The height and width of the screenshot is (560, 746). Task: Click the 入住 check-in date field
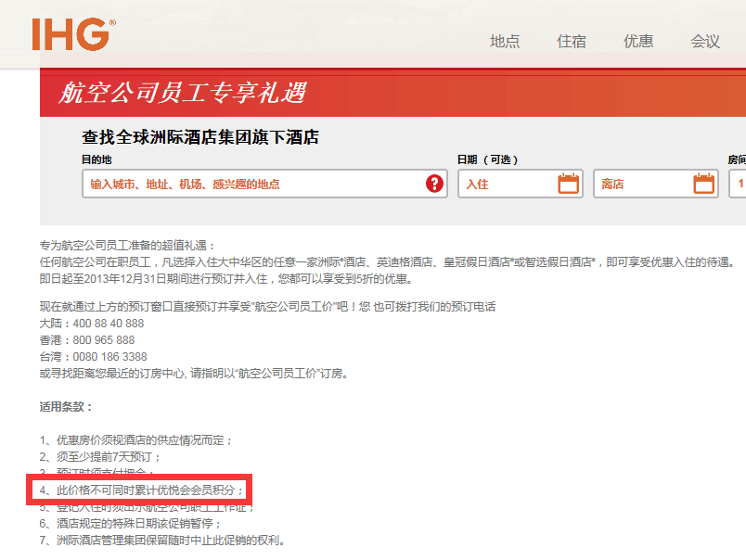520,184
